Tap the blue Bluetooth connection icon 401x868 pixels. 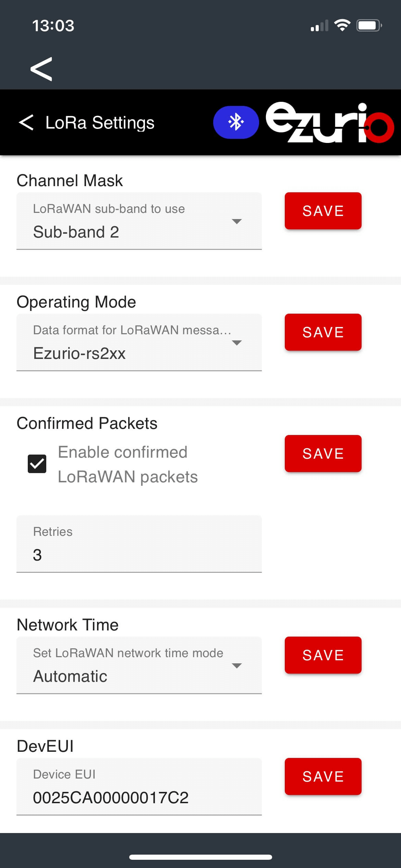click(236, 122)
